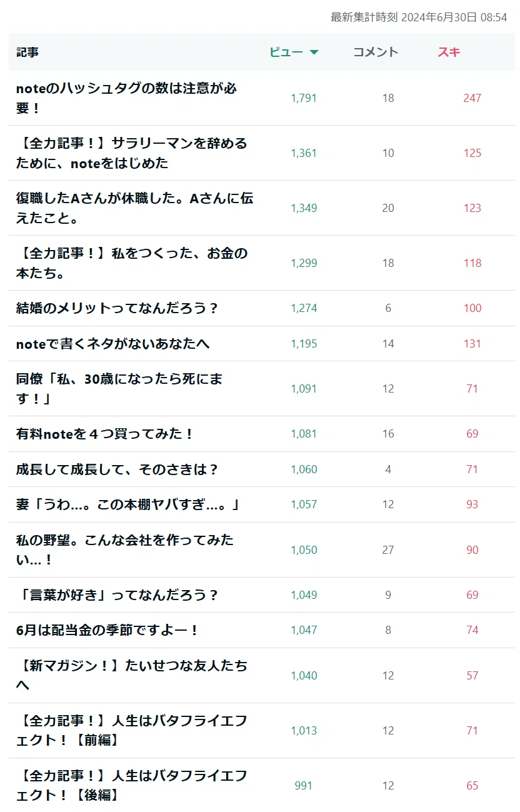Open article 【新マガジン！】たいせつな友人たちへ
Image resolution: width=520 pixels, height=812 pixels.
[x=131, y=676]
